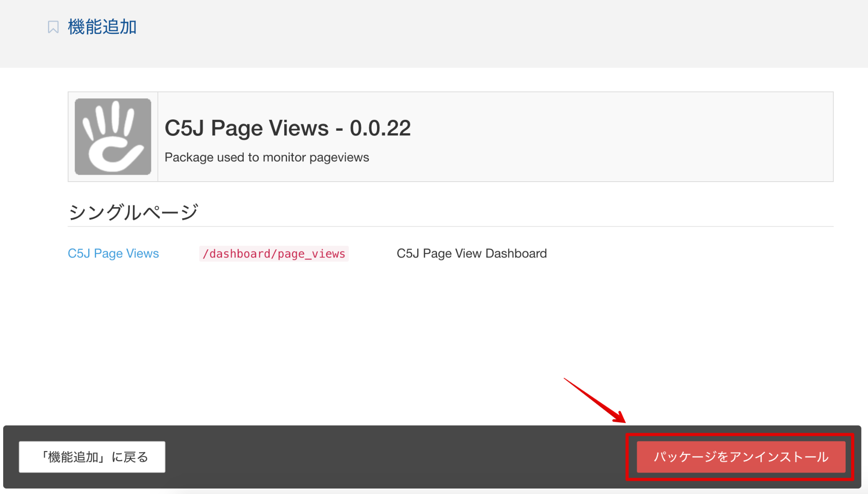Click the large C5J Page Views package heading

pyautogui.click(x=246, y=128)
